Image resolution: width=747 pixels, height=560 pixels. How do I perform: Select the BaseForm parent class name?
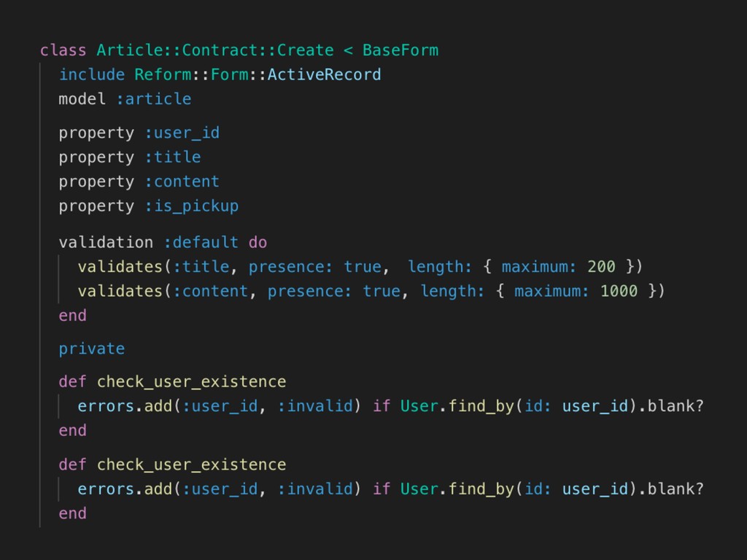(400, 50)
